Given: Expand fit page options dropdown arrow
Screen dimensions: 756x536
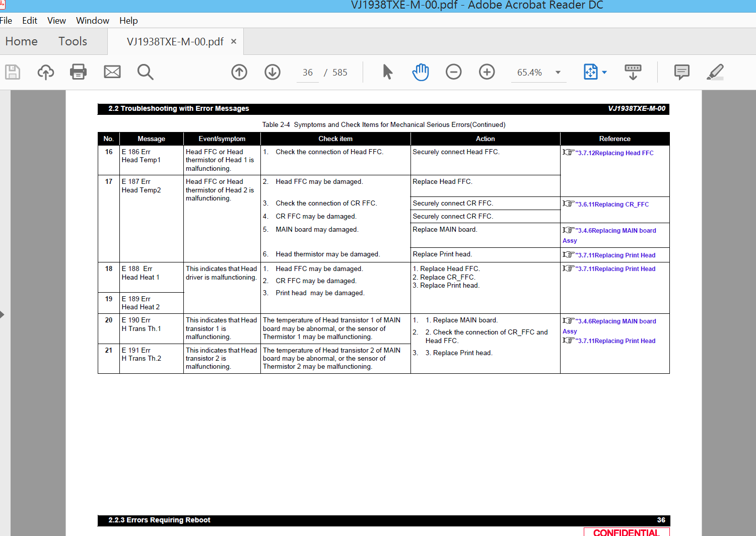Looking at the screenshot, I should point(604,73).
